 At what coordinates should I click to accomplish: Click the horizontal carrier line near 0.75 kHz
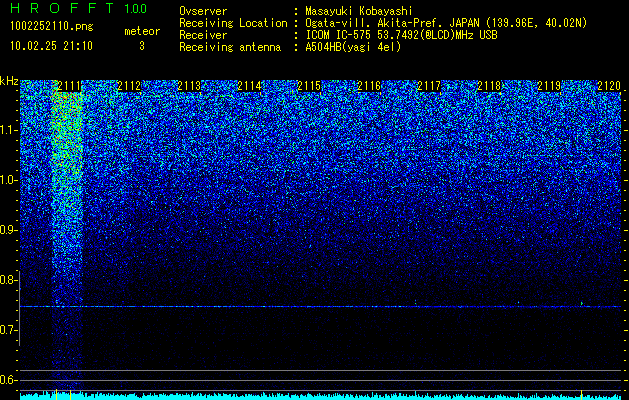point(321,307)
